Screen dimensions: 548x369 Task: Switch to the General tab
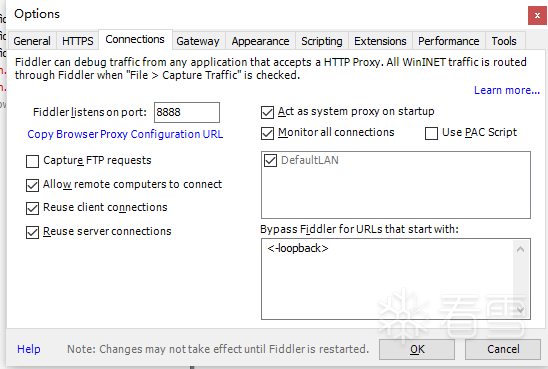pos(32,41)
